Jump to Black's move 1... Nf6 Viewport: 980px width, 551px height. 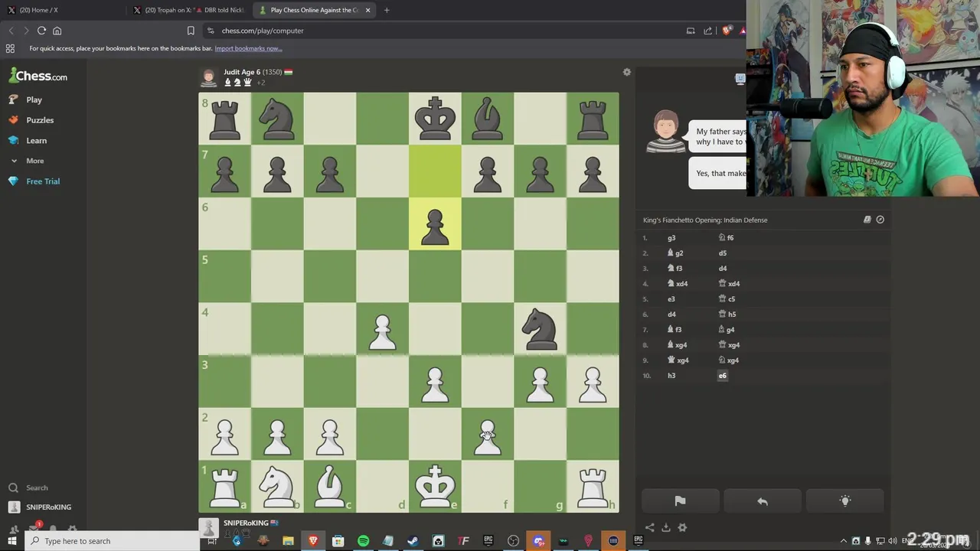click(x=726, y=238)
